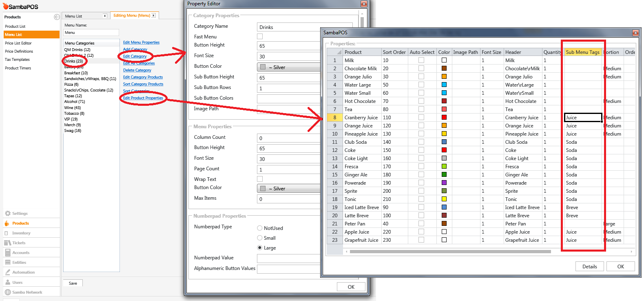Image resolution: width=644 pixels, height=301 pixels.
Task: Select Sub Menu Tag cell for Cranberry Juice
Action: pyautogui.click(x=583, y=117)
